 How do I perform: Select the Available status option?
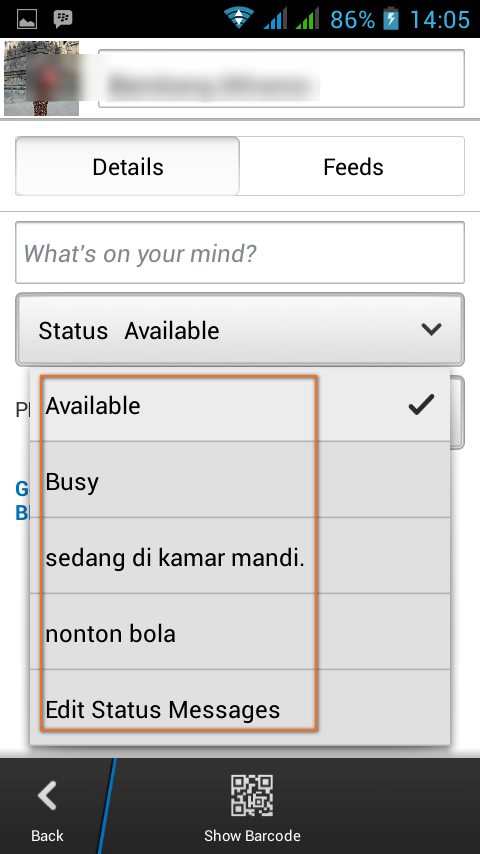[x=240, y=405]
